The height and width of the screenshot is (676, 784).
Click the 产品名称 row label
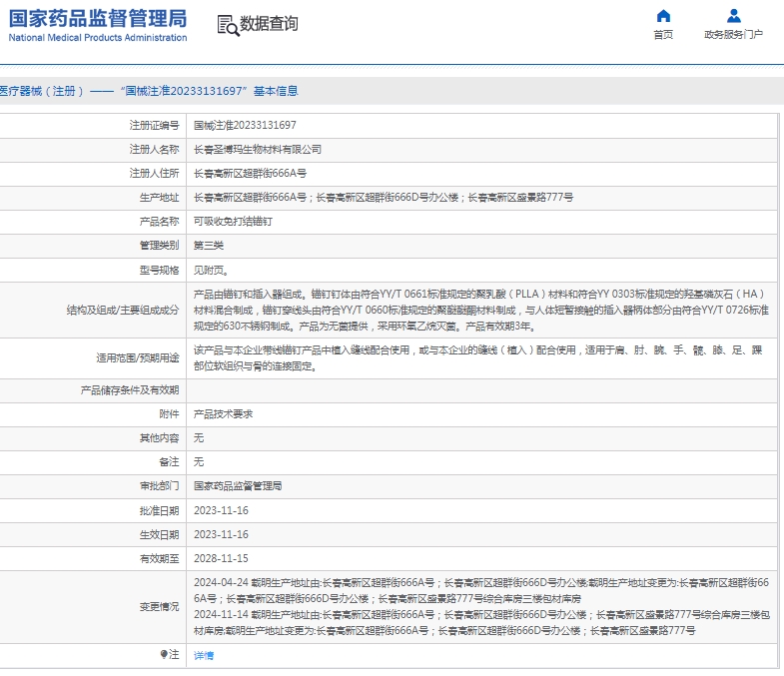coord(159,222)
